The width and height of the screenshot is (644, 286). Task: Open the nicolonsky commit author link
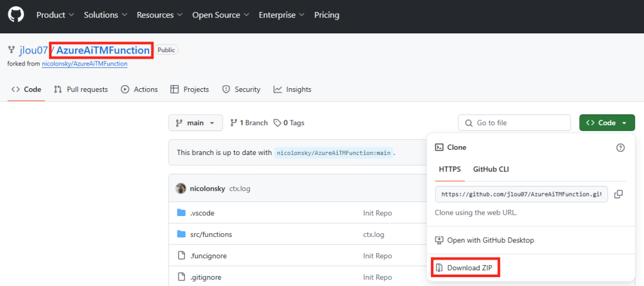208,189
